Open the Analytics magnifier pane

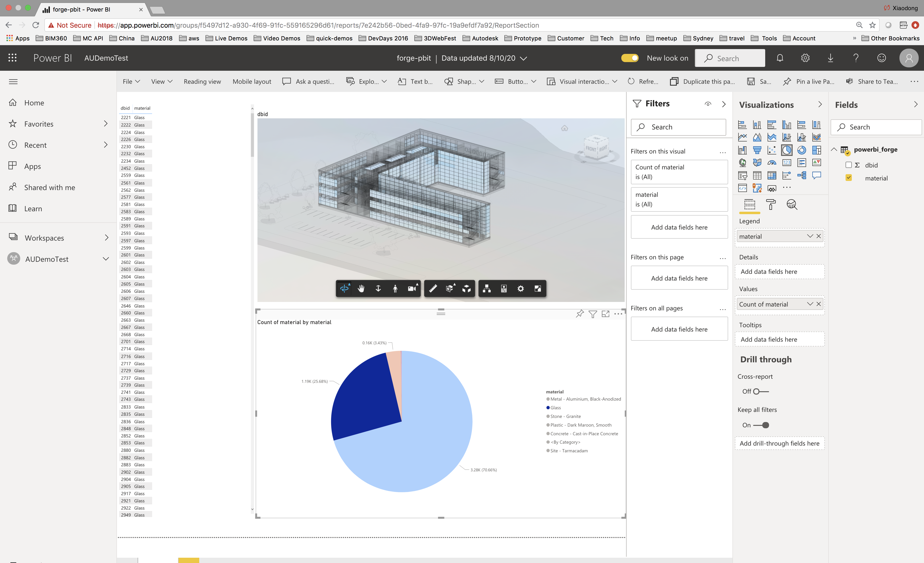792,204
